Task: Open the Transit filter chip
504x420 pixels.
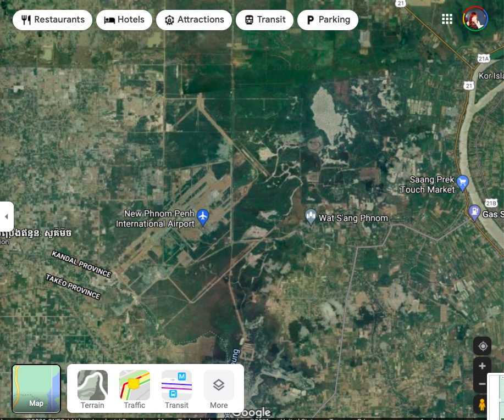Action: tap(264, 20)
